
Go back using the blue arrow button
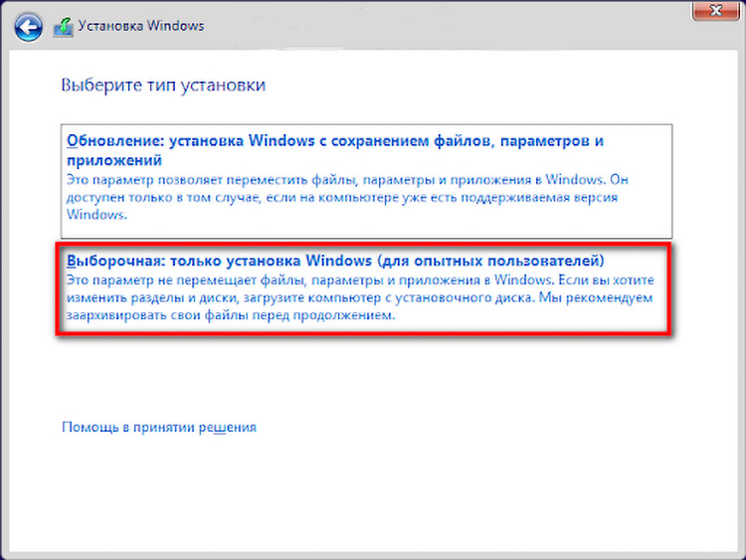click(x=28, y=27)
